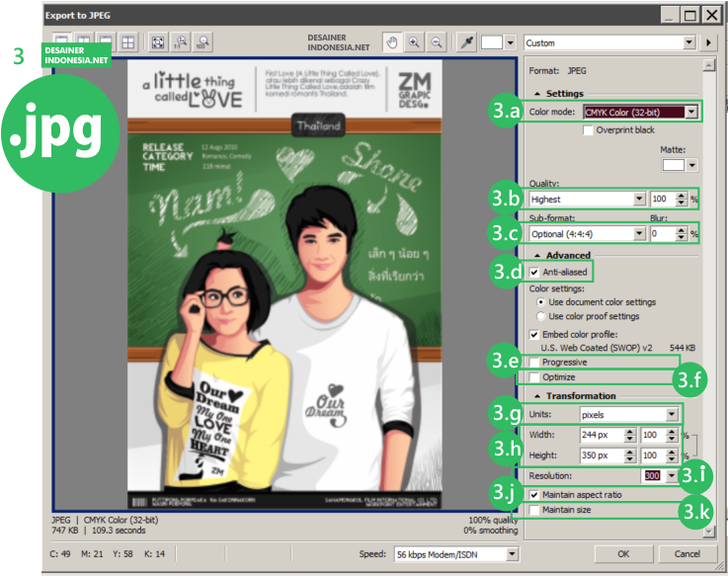Collapse the Advanced section
Screen dimensions: 728x576
click(537, 256)
